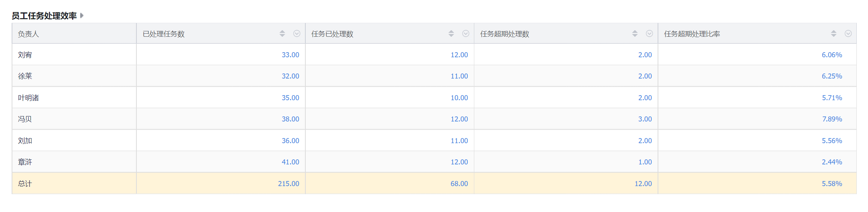The height and width of the screenshot is (212, 868).
Task: Click the 7.89% ratio for 冯贝
Action: pos(832,119)
